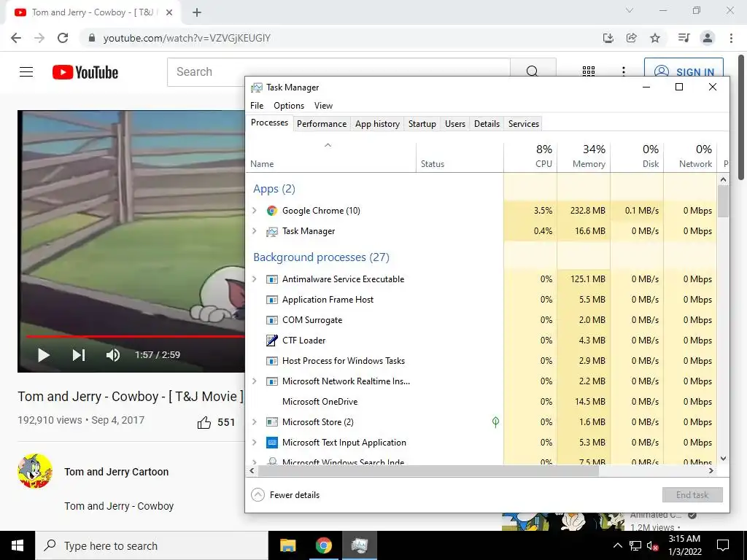Open the YouTube apps grid icon
The width and height of the screenshot is (747, 560).
tap(589, 71)
